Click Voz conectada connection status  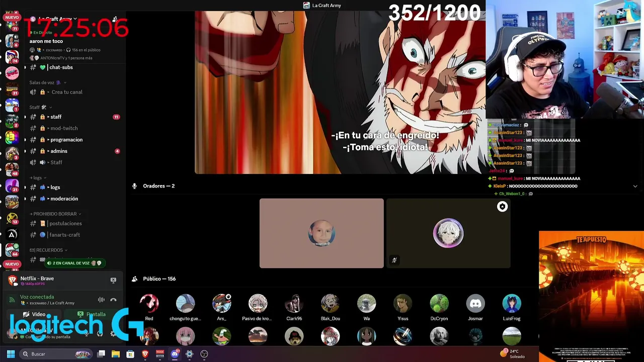click(37, 297)
